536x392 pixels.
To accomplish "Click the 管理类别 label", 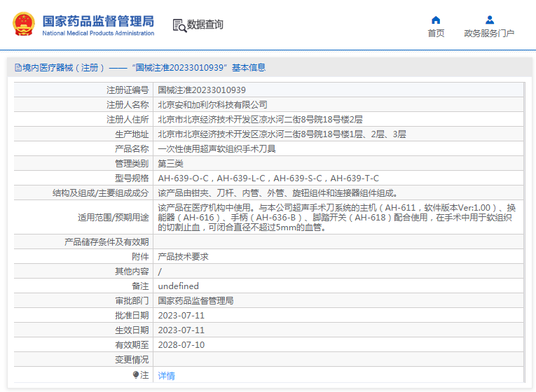I will 132,164.
